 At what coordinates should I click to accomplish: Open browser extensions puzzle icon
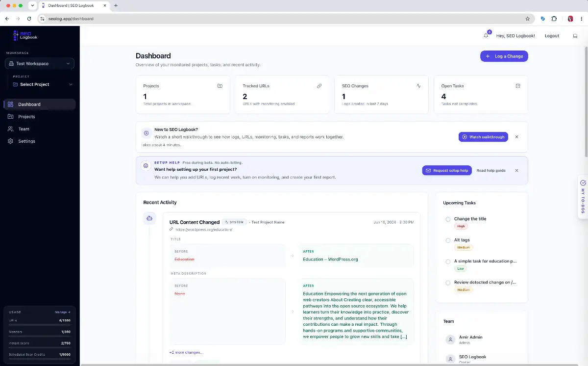coord(554,19)
